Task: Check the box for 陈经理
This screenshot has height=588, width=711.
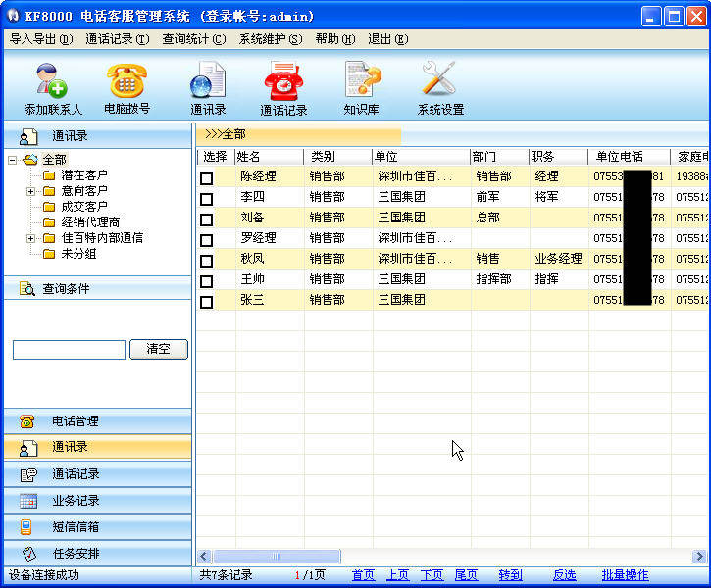Action: 206,178
